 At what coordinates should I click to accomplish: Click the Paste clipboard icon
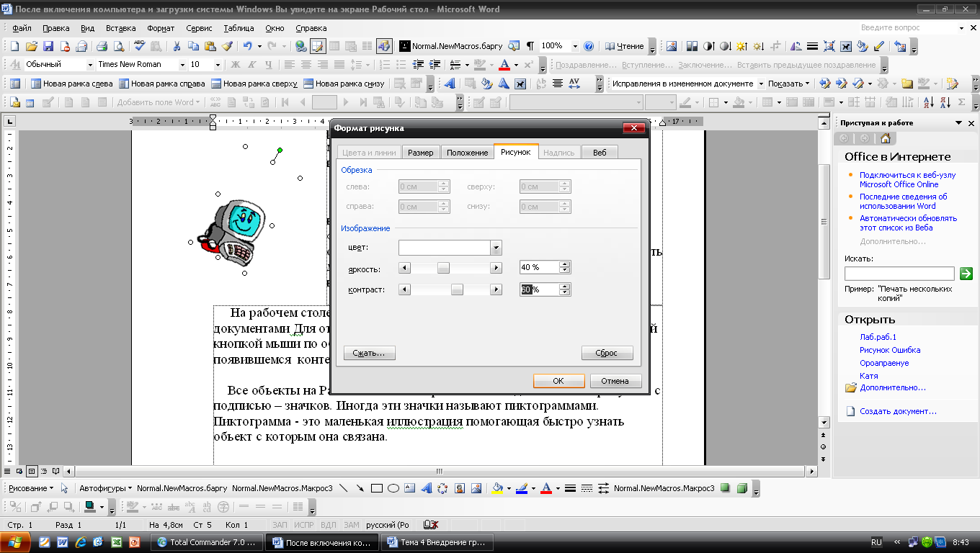point(210,46)
